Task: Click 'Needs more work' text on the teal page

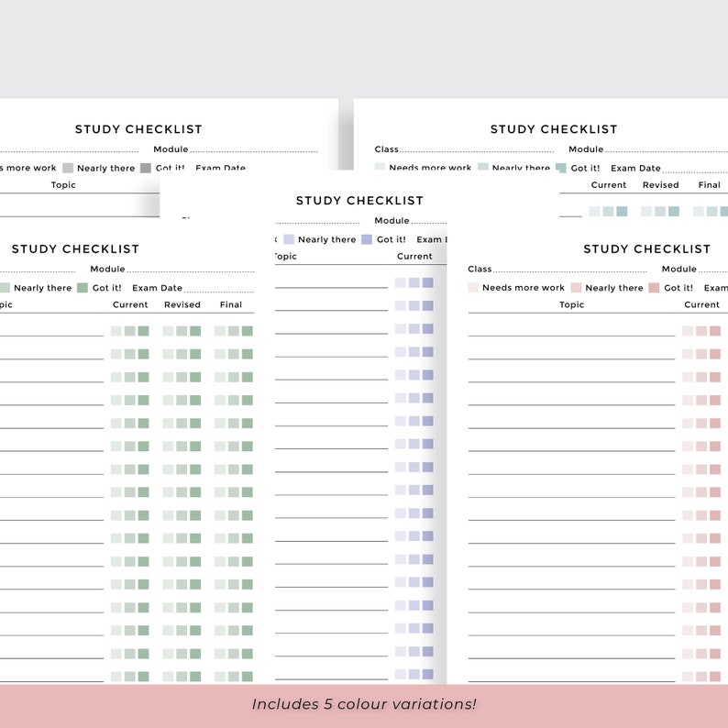Action: pos(430,167)
